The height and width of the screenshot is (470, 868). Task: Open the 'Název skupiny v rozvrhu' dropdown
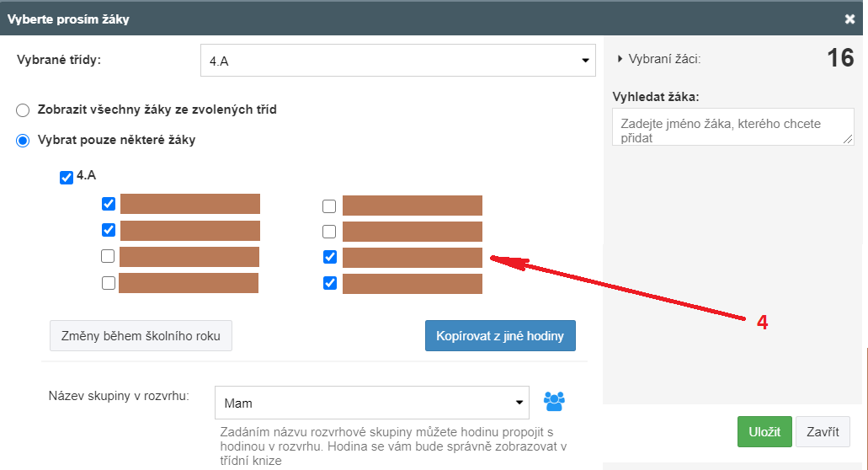click(372, 403)
